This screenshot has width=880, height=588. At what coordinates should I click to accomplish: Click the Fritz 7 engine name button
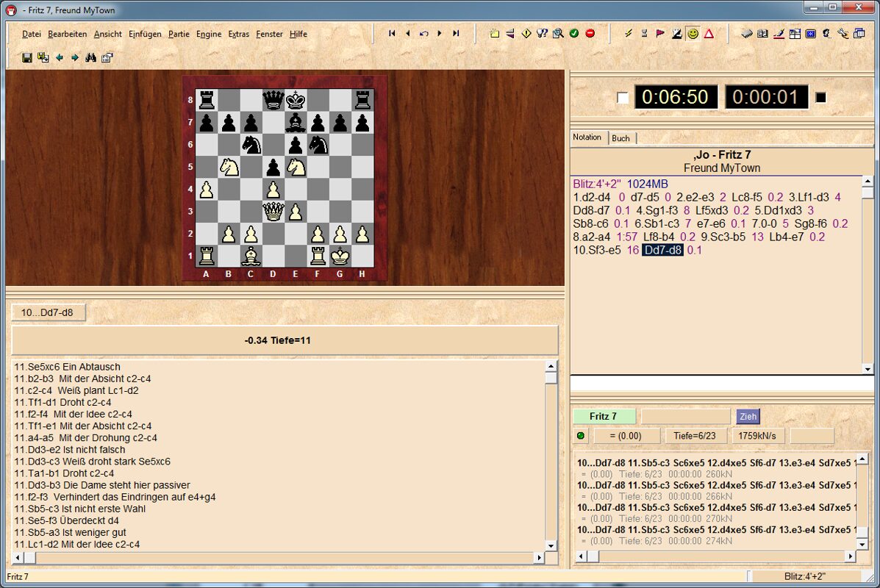point(604,416)
